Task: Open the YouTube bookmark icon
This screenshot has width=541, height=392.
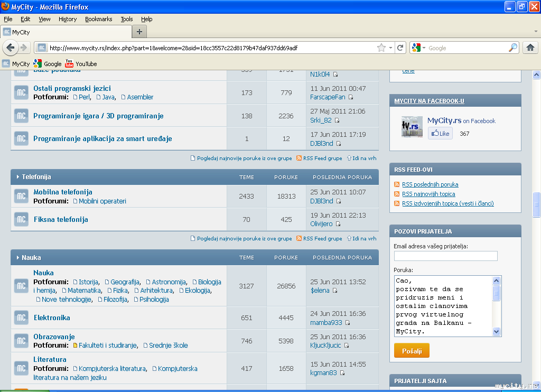Action: tap(69, 63)
